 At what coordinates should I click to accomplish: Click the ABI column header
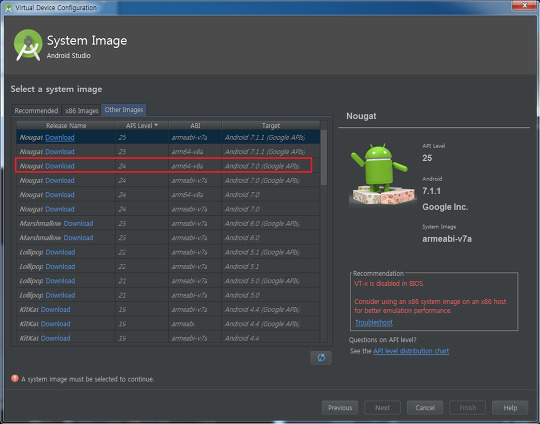click(x=195, y=125)
